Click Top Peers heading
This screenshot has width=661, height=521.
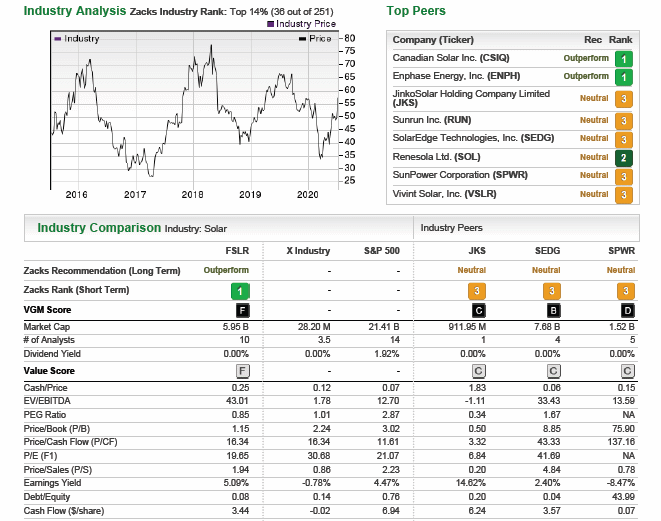416,11
